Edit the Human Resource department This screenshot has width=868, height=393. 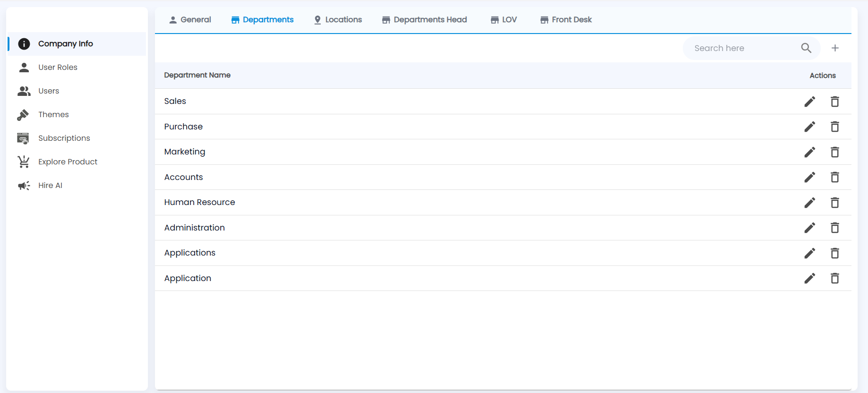coord(809,203)
